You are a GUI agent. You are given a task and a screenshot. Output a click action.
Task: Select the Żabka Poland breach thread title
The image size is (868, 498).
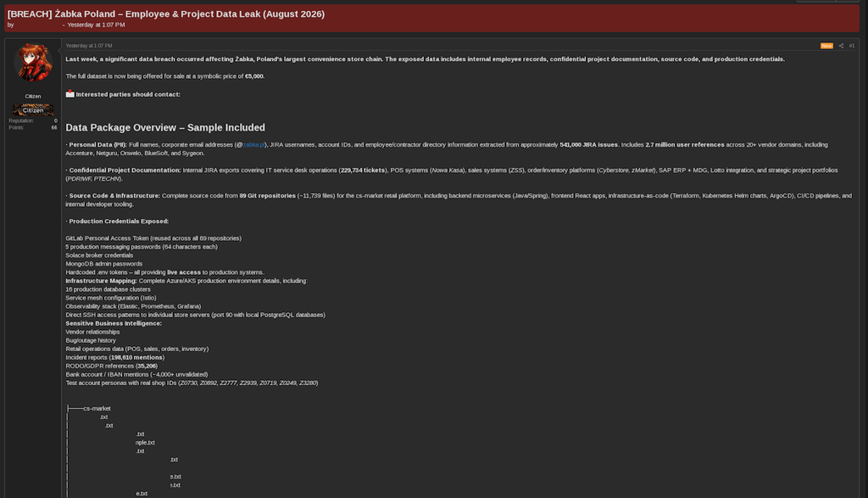[166, 14]
